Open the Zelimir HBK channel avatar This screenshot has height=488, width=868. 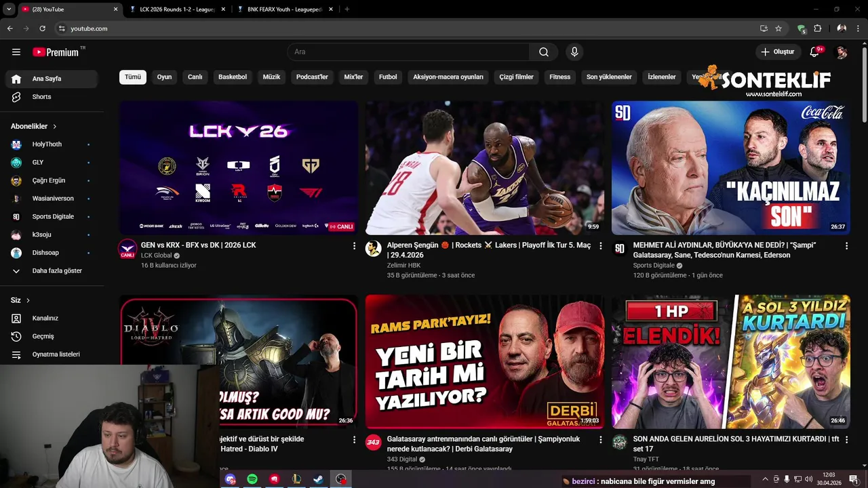[374, 249]
